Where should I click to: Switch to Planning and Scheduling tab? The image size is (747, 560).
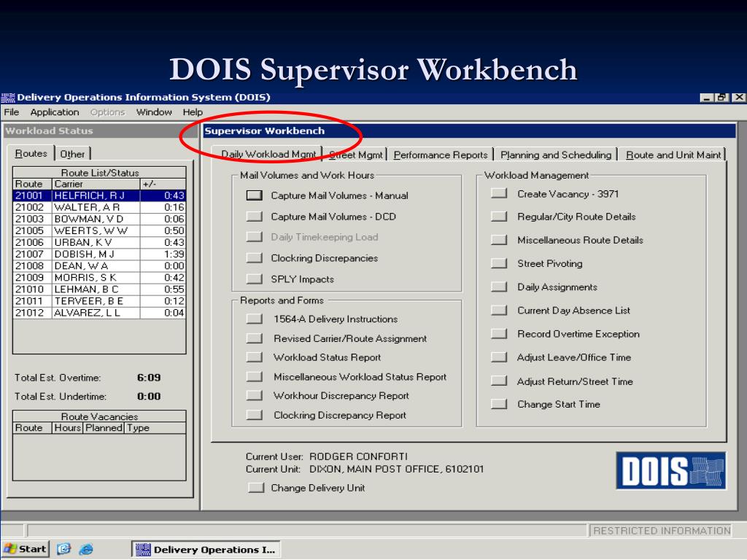(x=556, y=155)
